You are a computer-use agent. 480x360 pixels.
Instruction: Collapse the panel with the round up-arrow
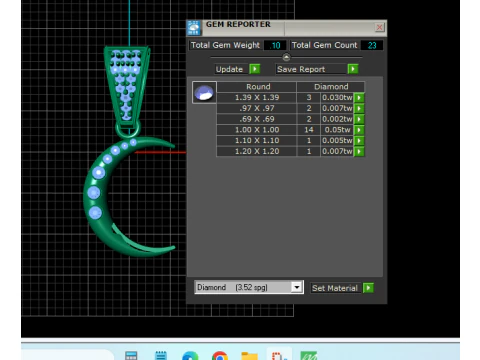click(286, 57)
